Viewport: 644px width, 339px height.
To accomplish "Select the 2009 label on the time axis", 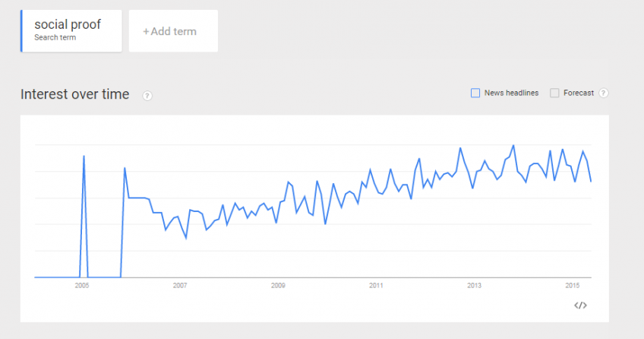I will 278,286.
